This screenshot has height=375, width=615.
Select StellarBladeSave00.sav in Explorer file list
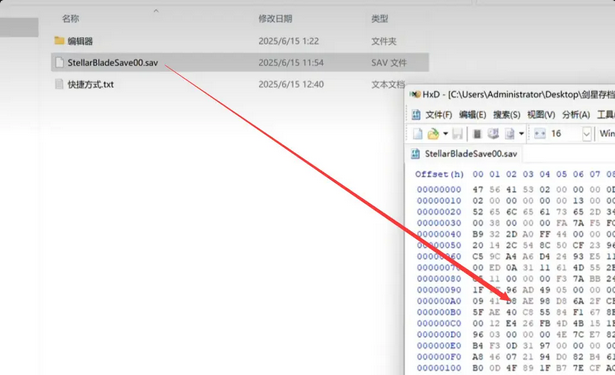click(113, 62)
